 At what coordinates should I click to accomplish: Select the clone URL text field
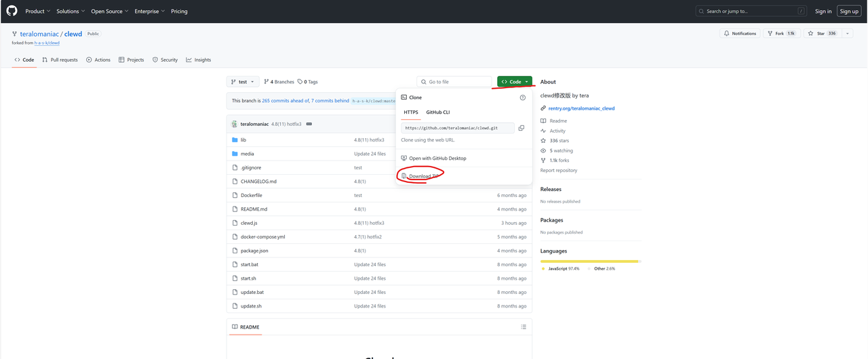(x=458, y=127)
